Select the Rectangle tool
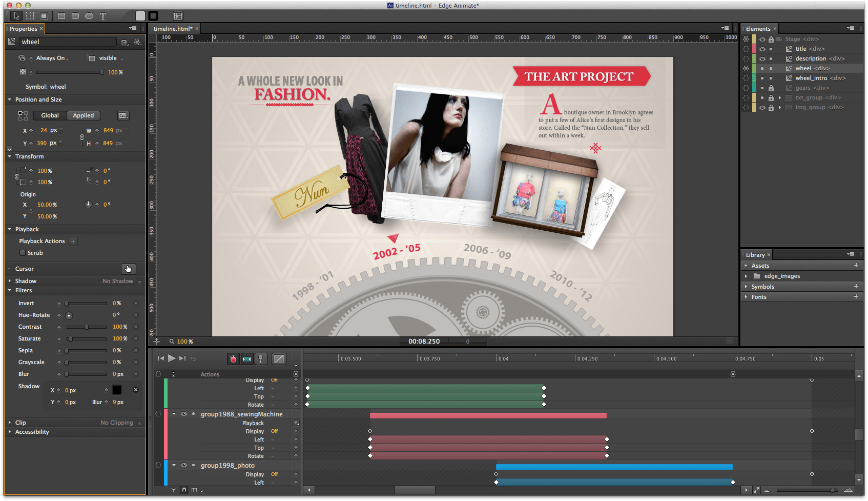Screen dimensions: 868x501 click(61, 16)
